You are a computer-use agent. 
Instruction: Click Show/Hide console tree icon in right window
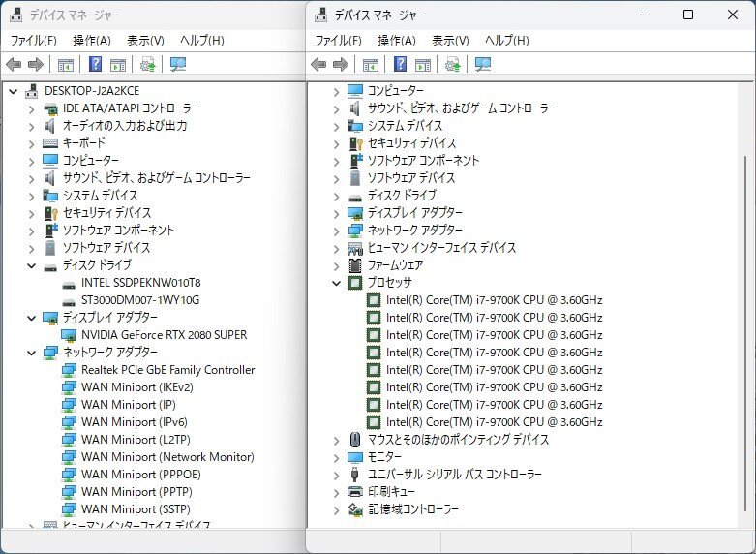tap(371, 64)
